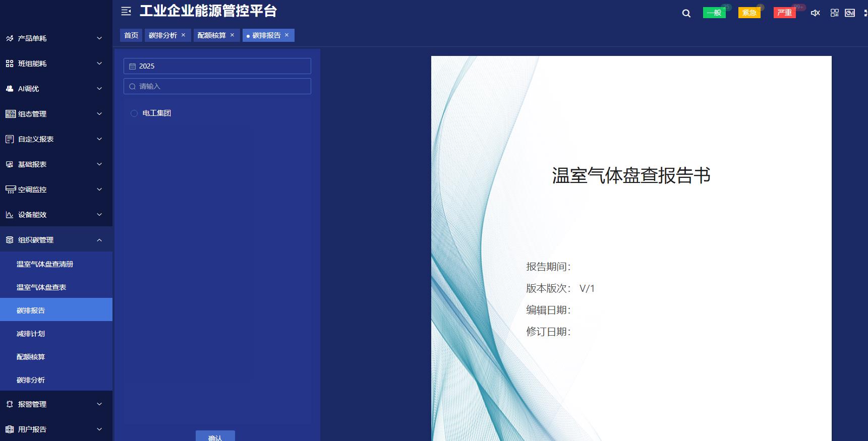Switch to the 首页 tab
This screenshot has width=868, height=441.
[x=131, y=35]
